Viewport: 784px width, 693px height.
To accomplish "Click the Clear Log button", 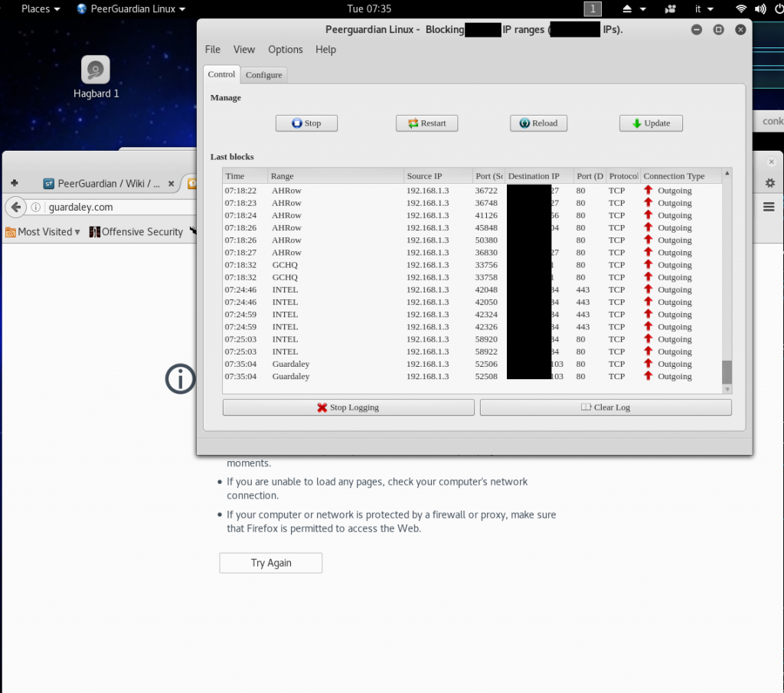I will [x=606, y=407].
